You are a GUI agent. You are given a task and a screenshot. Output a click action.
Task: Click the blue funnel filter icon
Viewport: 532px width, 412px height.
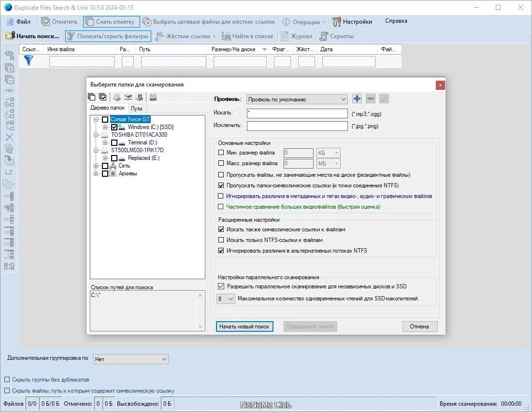pos(29,61)
